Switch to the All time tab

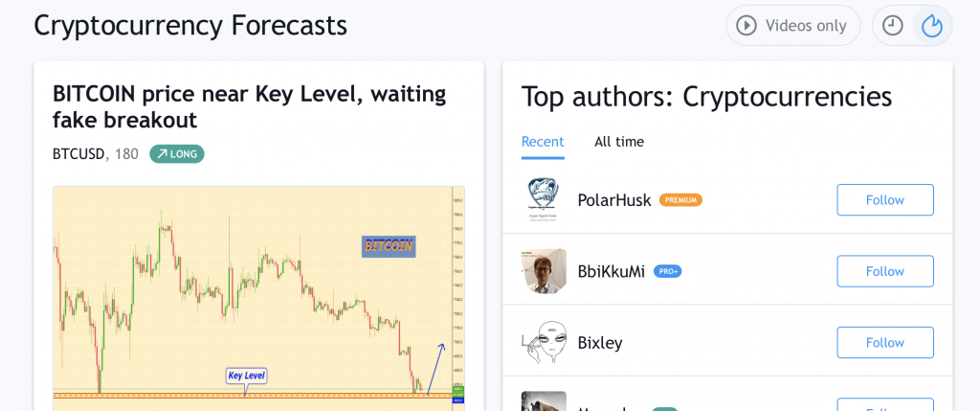(x=619, y=142)
